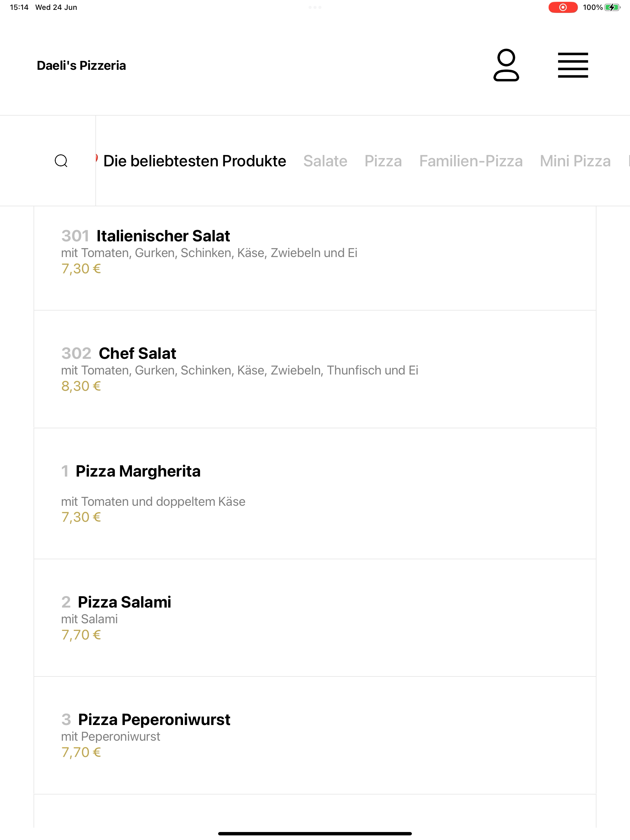Viewport: 630px width, 840px height.
Task: Select the Pizza Salami item
Action: coord(315,617)
